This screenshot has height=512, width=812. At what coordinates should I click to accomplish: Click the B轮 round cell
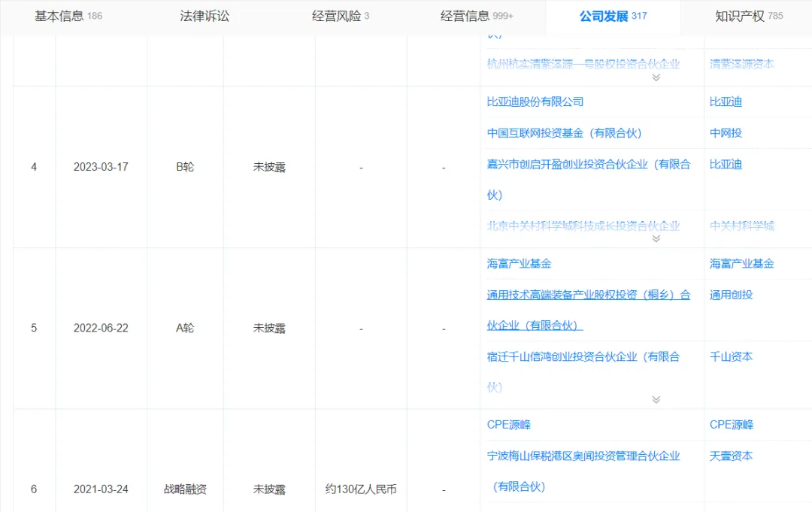185,167
